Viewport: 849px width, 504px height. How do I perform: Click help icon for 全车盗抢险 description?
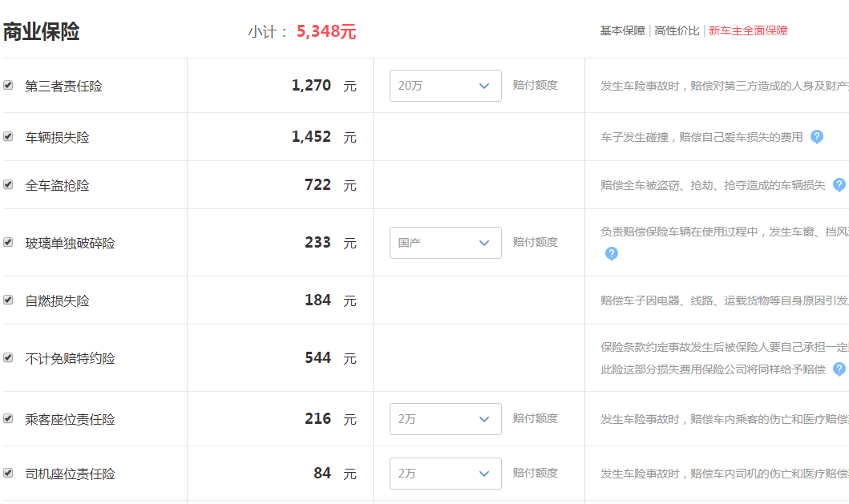click(839, 185)
